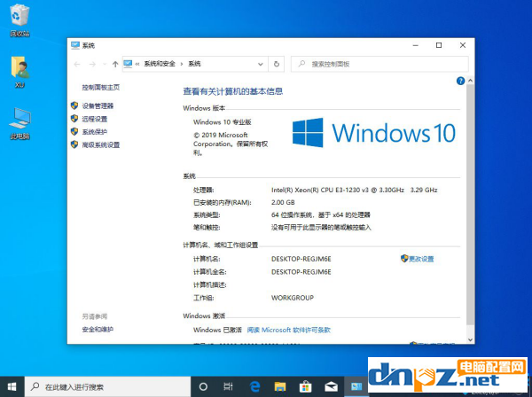Click the forward navigation arrow
The width and height of the screenshot is (532, 397).
tap(92, 64)
